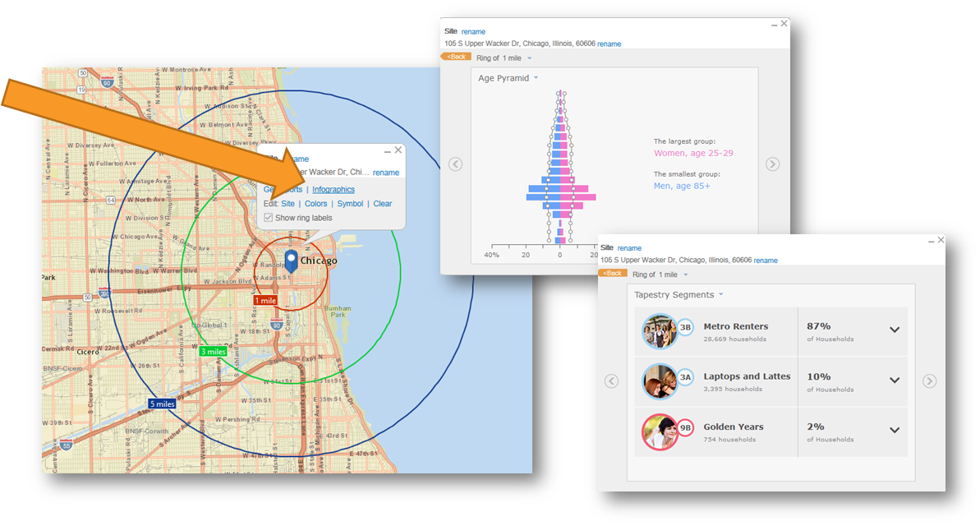Minimize the Tapestry Segments panel
This screenshot has height=526, width=980.
932,242
